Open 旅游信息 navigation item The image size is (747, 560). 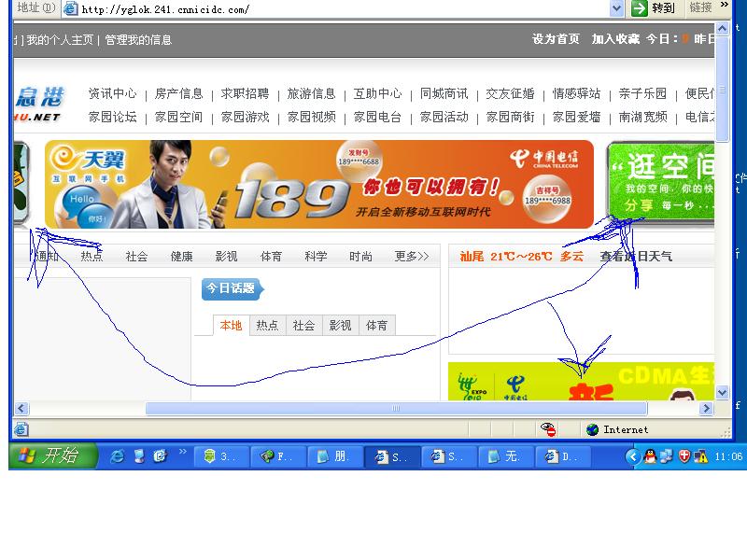[x=311, y=93]
